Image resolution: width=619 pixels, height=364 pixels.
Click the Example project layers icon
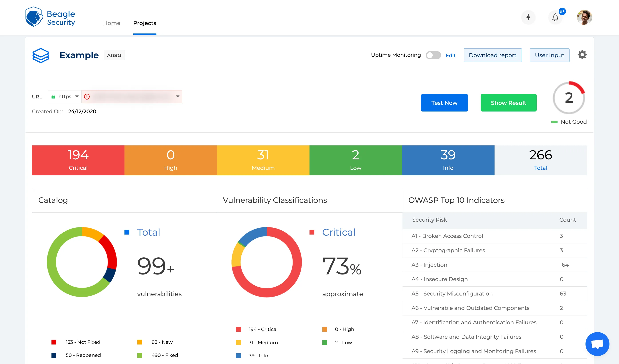(41, 55)
